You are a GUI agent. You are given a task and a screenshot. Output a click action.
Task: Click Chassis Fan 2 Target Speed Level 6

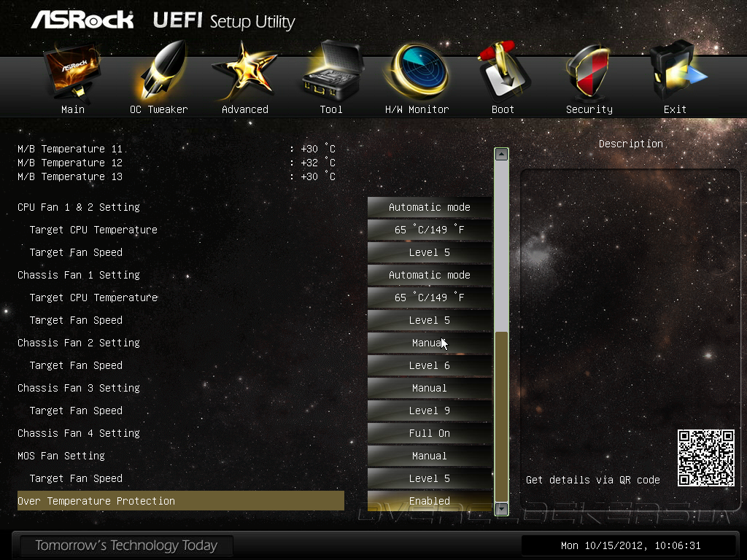pyautogui.click(x=429, y=365)
